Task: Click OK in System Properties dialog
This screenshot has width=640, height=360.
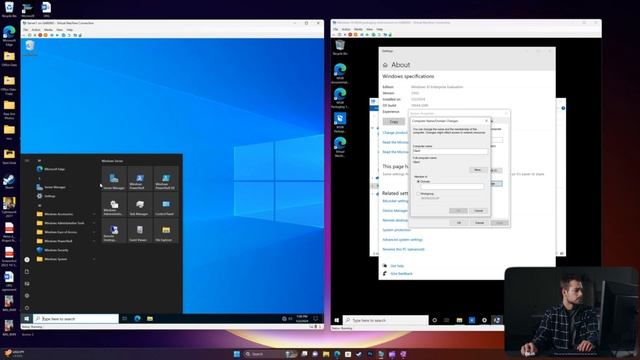Action: (459, 223)
